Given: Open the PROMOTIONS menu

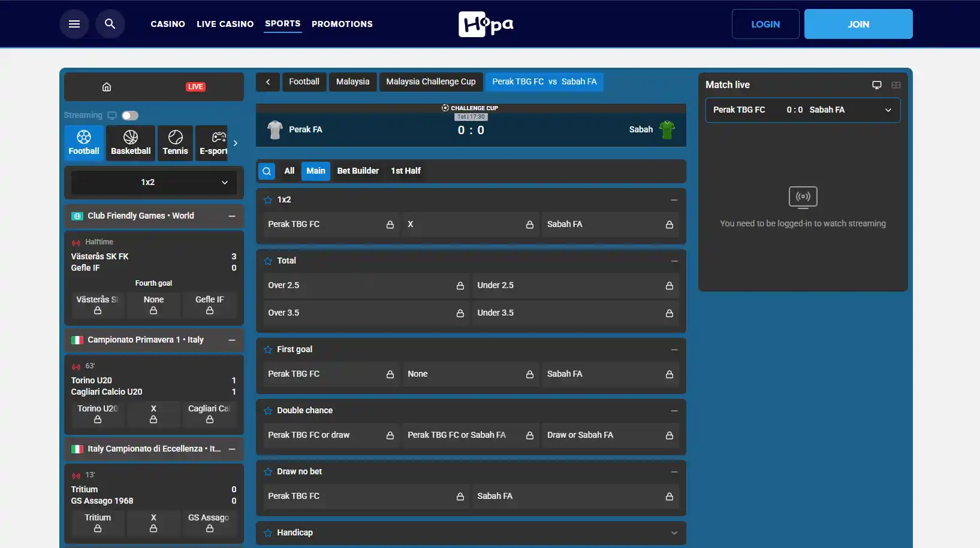Looking at the screenshot, I should [x=342, y=24].
